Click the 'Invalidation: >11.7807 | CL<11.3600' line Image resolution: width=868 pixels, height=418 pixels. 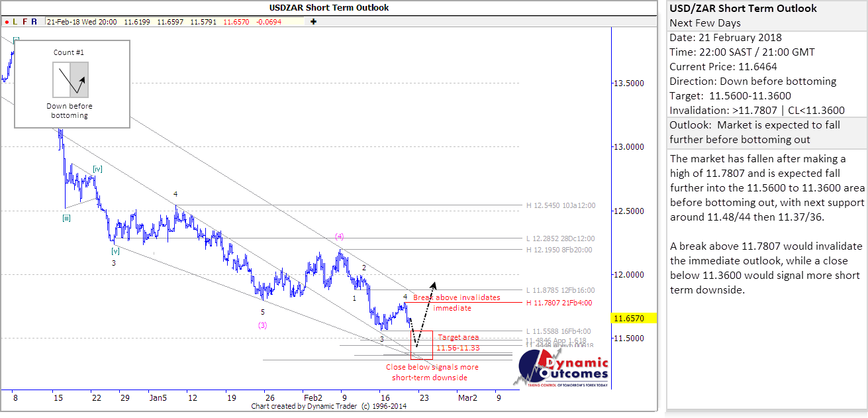click(x=757, y=111)
